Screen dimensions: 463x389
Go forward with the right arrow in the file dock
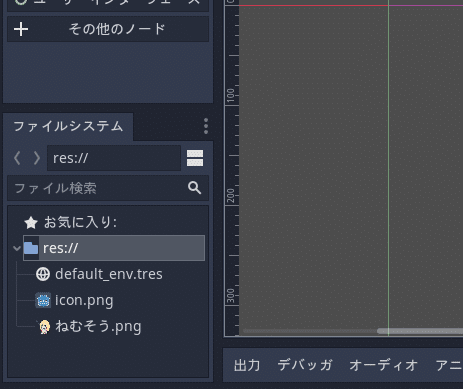pyautogui.click(x=37, y=158)
